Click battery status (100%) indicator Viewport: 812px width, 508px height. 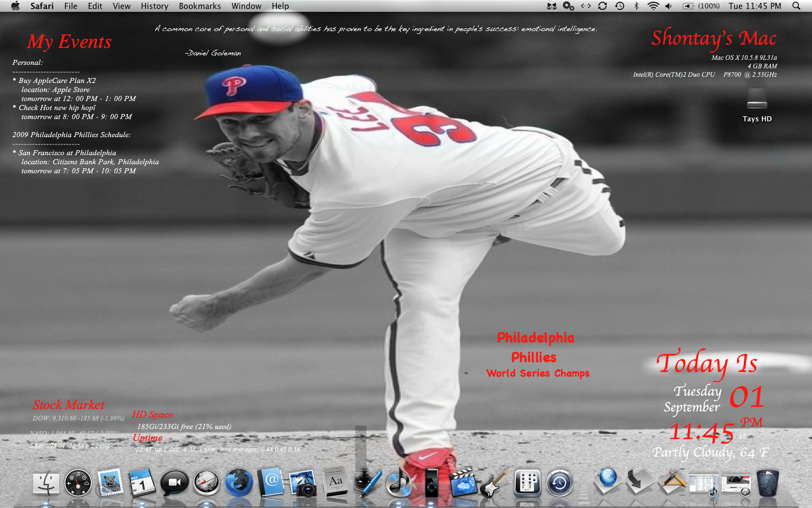pyautogui.click(x=701, y=6)
